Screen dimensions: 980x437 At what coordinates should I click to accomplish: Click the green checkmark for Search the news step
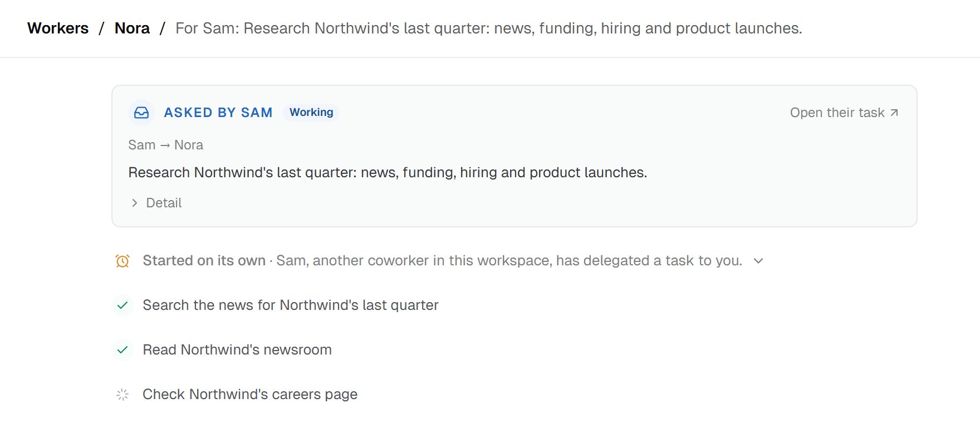[122, 305]
